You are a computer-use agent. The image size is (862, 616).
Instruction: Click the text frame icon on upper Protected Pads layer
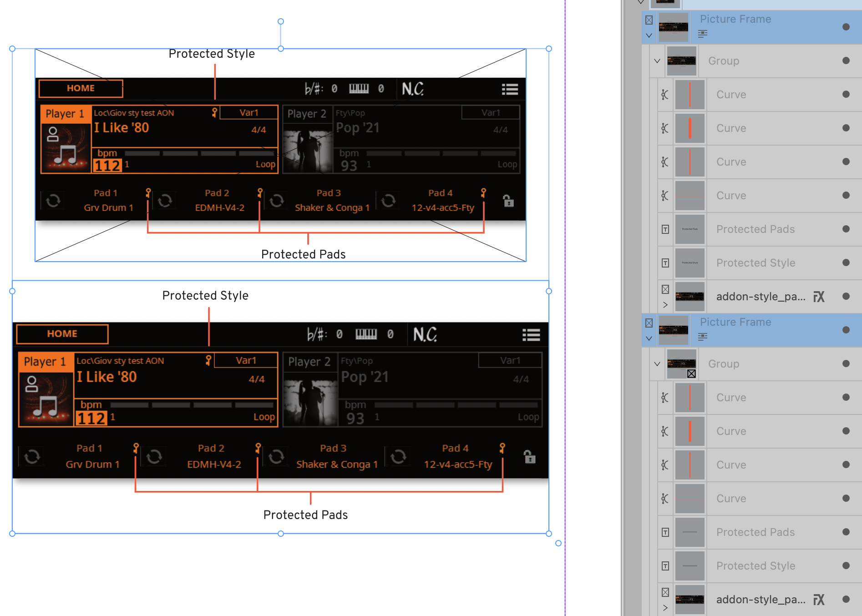tap(665, 229)
